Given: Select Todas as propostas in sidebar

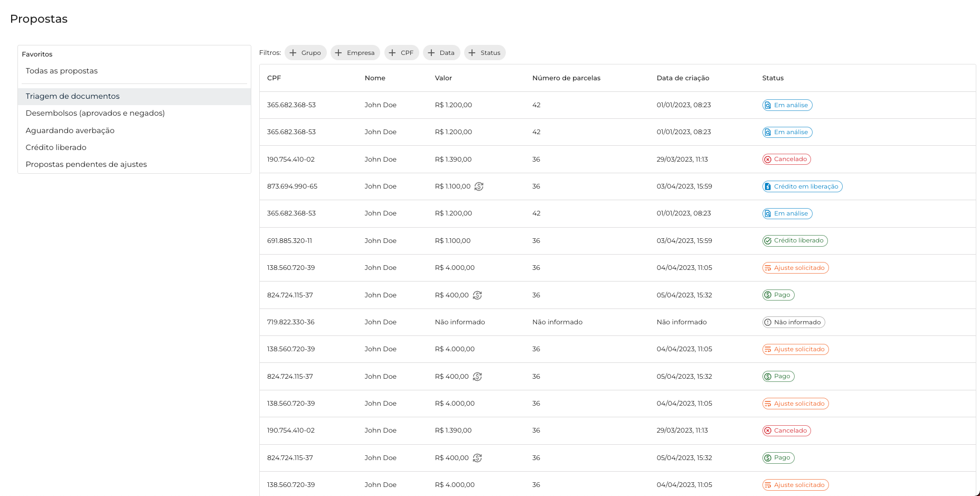Looking at the screenshot, I should tap(62, 71).
